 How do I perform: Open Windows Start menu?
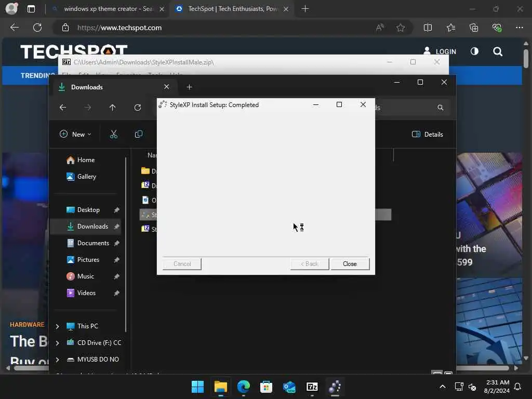[x=197, y=387]
